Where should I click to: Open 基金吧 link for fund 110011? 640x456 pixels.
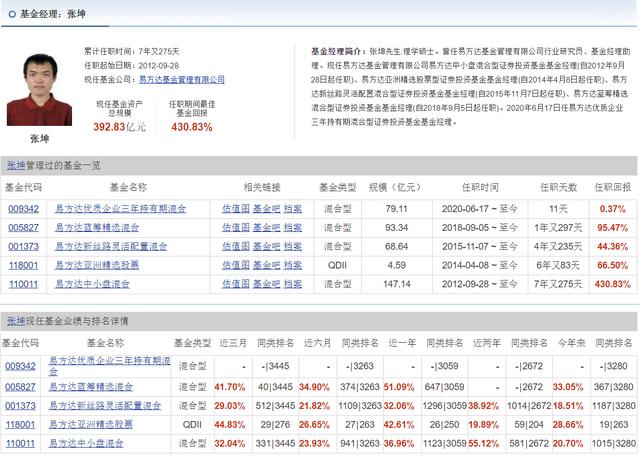(x=266, y=284)
